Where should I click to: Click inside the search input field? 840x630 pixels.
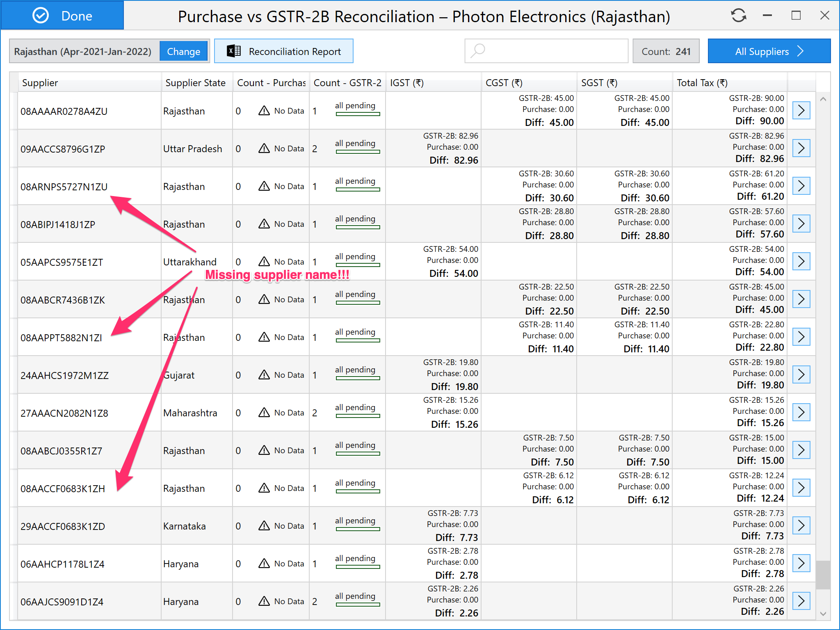click(x=554, y=51)
